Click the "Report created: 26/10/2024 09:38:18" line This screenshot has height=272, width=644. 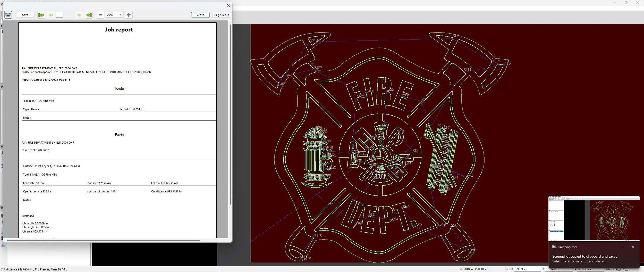(46, 80)
